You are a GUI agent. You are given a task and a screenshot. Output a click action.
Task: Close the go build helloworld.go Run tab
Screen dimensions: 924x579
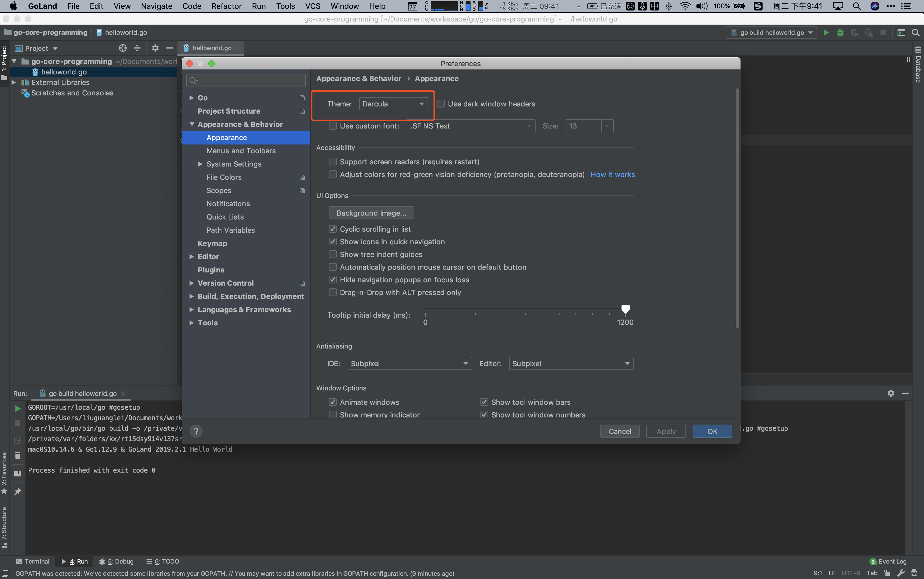pyautogui.click(x=123, y=394)
